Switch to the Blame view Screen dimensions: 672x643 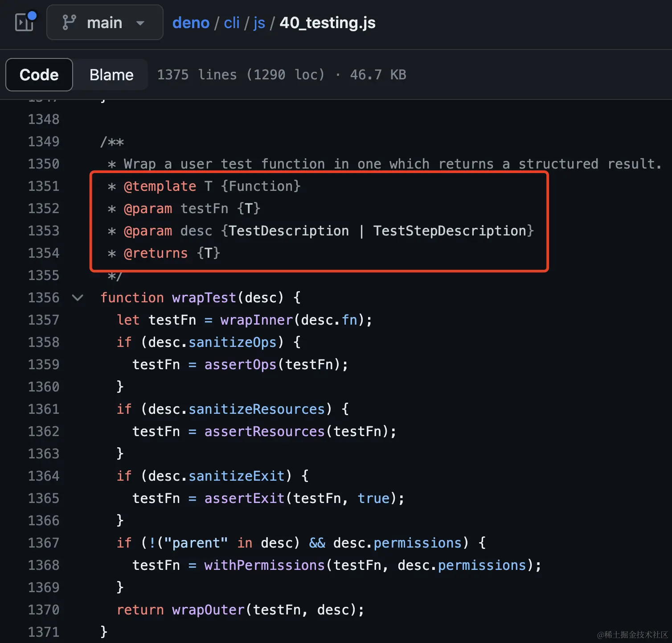[111, 74]
